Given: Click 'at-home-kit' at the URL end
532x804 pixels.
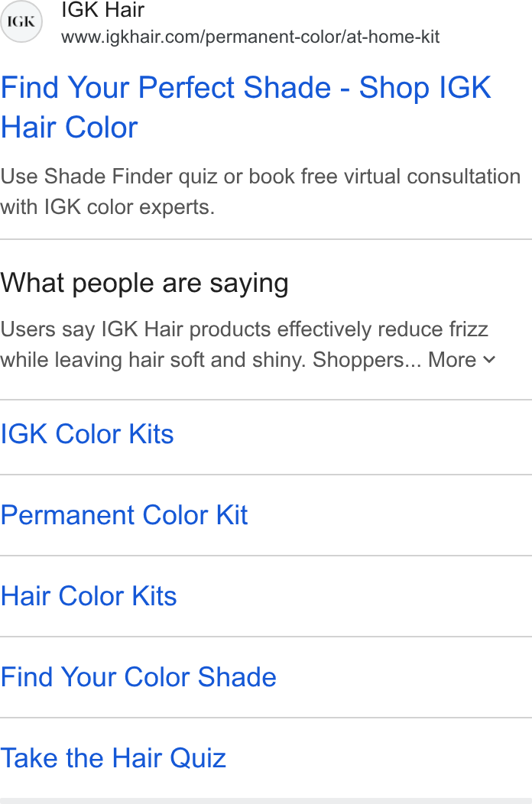Looking at the screenshot, I should (394, 37).
